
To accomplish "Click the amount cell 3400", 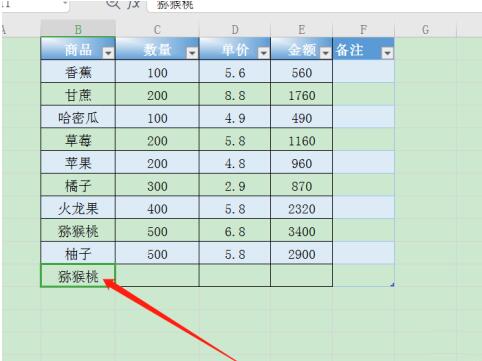I will point(302,231).
